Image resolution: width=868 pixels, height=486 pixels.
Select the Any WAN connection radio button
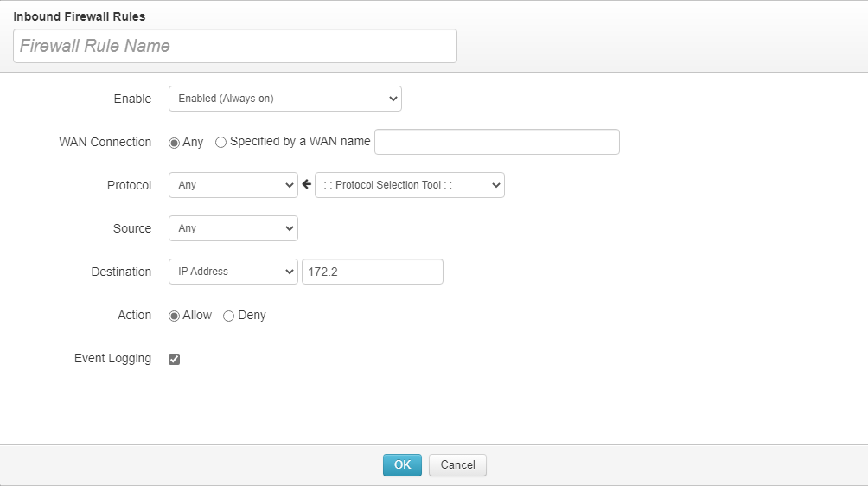[175, 143]
